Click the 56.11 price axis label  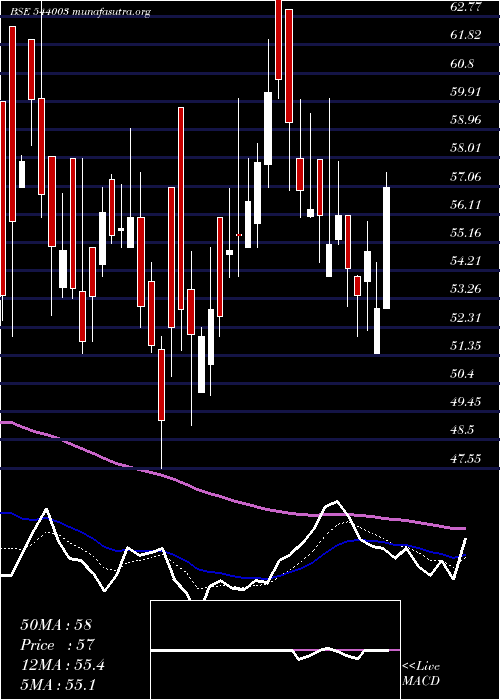click(466, 205)
